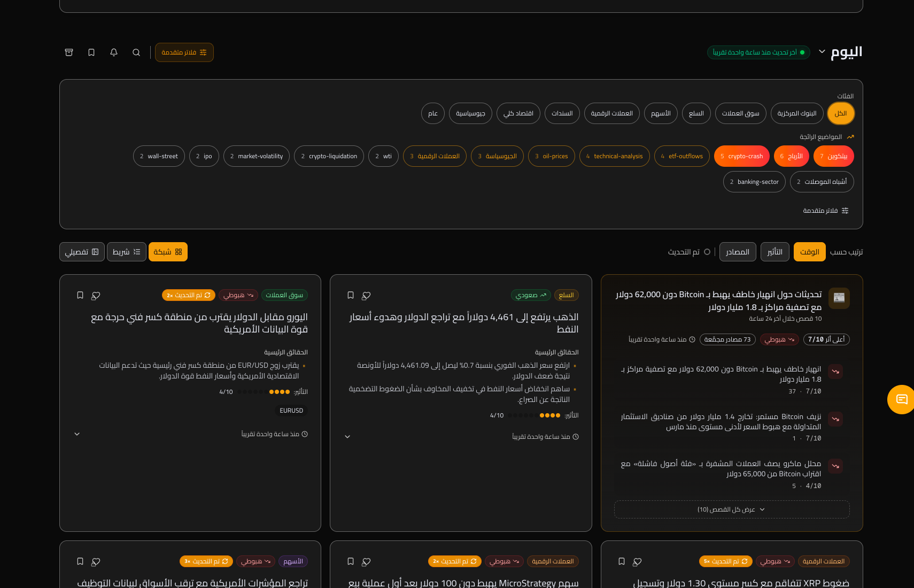914x588 pixels.
Task: Click صعودي bullish tag on gold card
Action: click(x=531, y=295)
